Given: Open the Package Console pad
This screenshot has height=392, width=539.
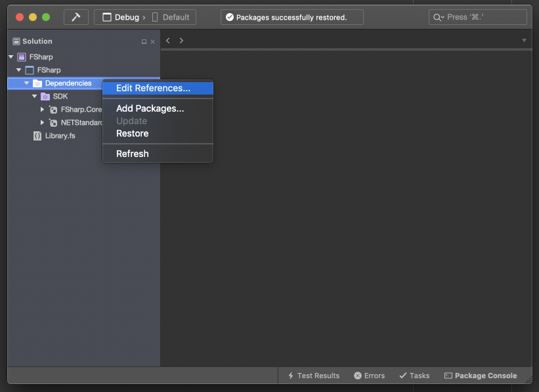Looking at the screenshot, I should (x=481, y=376).
